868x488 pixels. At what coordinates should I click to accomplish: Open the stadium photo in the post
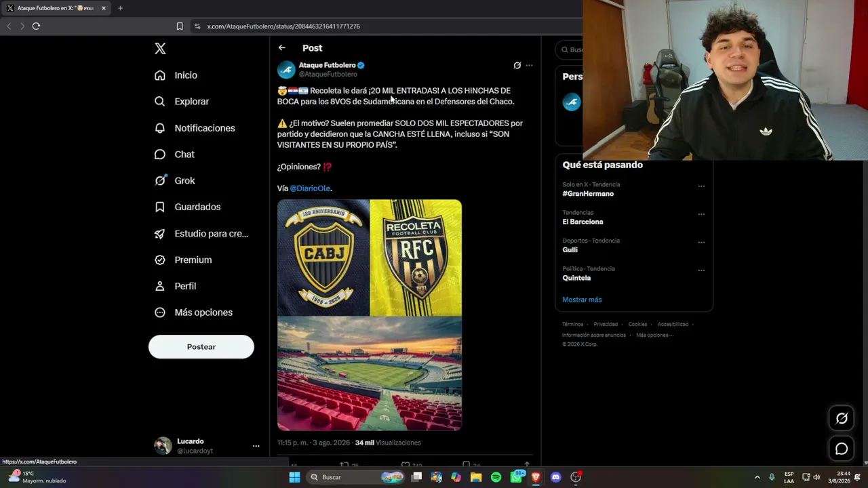point(370,374)
